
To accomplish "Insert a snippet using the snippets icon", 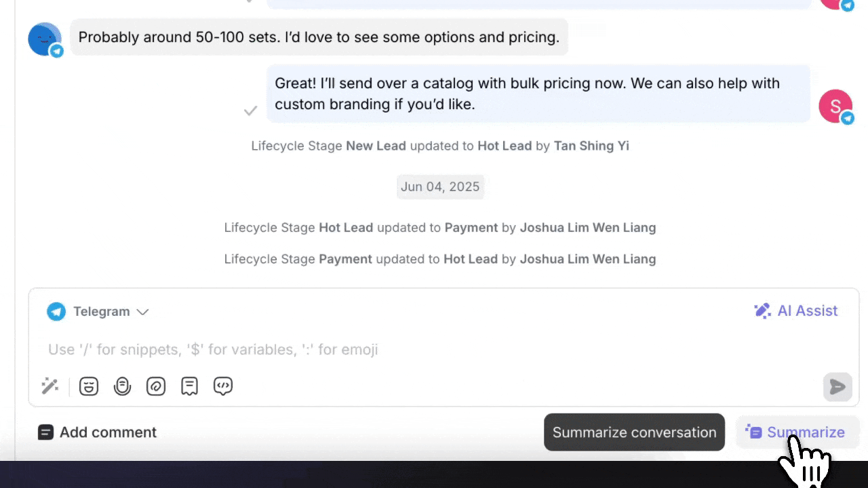I will [189, 386].
